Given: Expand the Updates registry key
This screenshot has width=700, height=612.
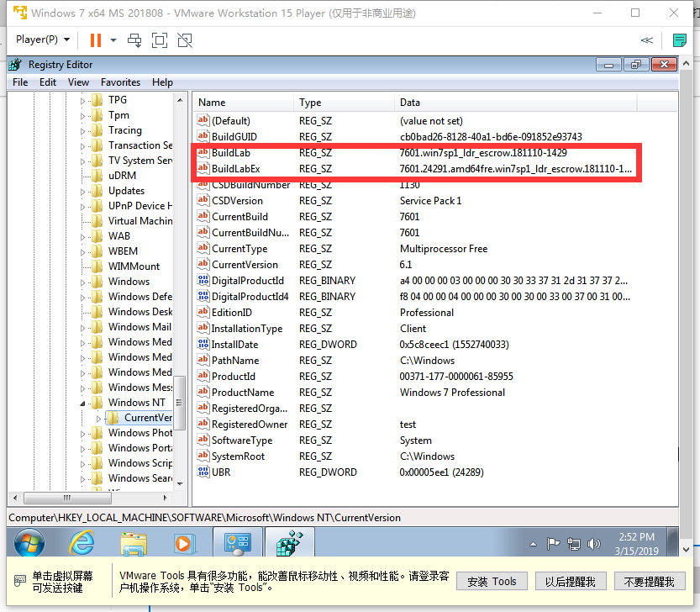Looking at the screenshot, I should coord(82,192).
